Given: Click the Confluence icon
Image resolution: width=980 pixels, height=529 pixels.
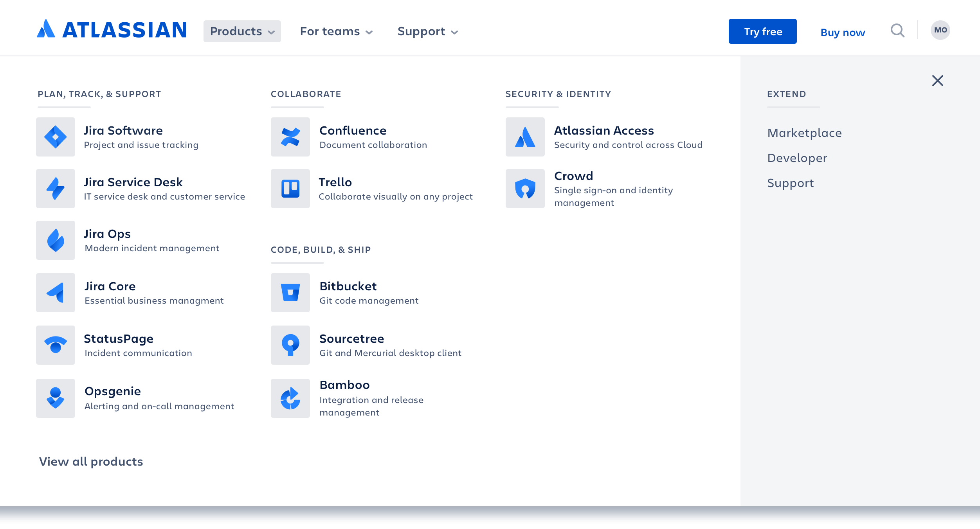Looking at the screenshot, I should point(290,137).
